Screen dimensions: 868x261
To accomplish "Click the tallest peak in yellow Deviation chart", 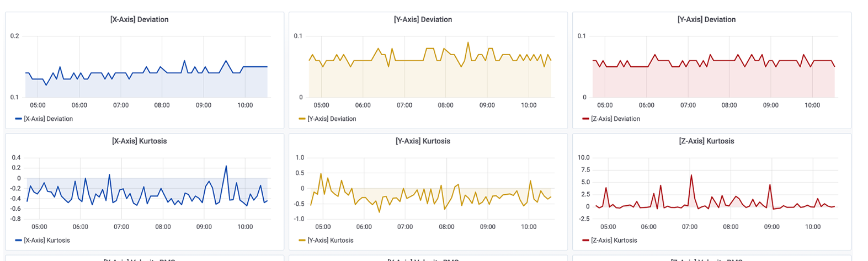I will tap(468, 42).
